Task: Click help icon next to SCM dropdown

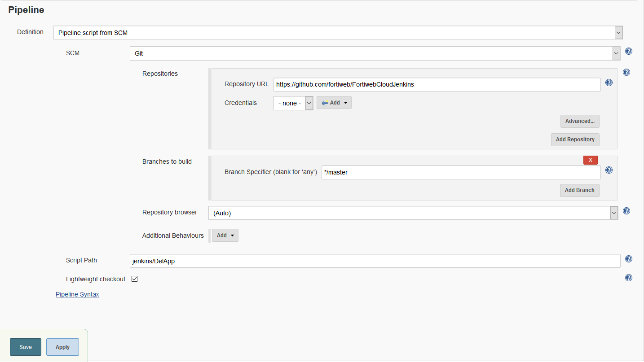Action: pos(629,52)
